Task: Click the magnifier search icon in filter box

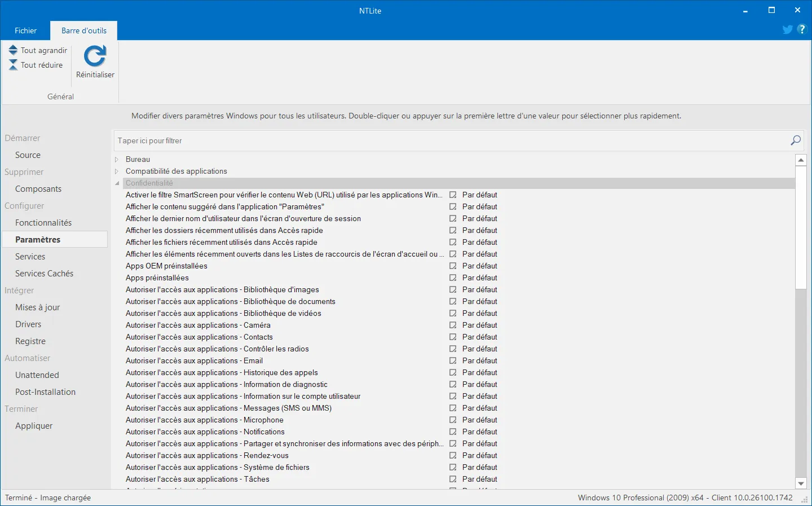Action: click(x=796, y=140)
